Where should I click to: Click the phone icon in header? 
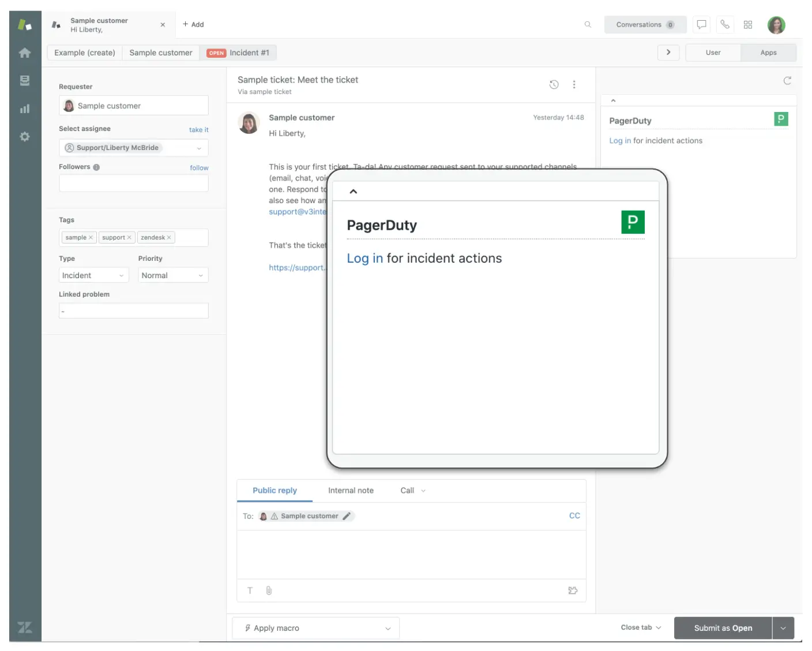coord(725,24)
